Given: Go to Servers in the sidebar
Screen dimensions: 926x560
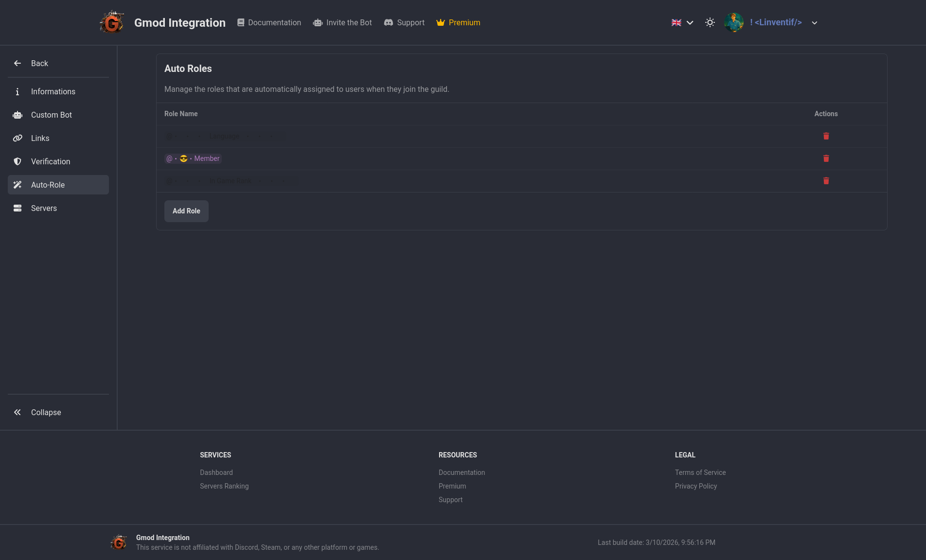Looking at the screenshot, I should point(44,208).
